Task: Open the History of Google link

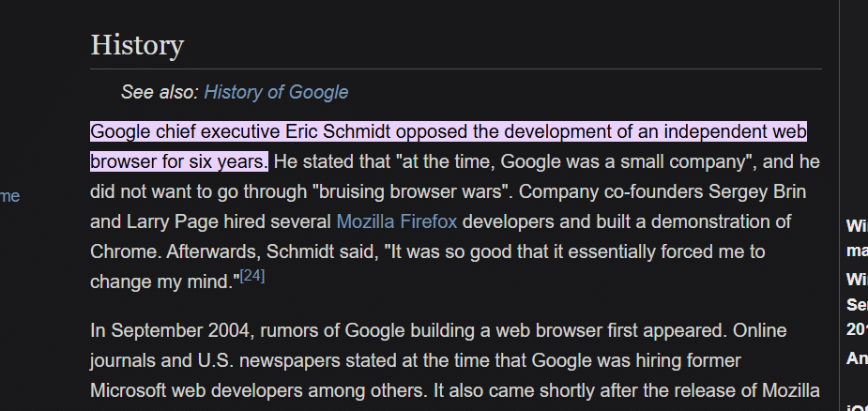Action: pos(276,92)
